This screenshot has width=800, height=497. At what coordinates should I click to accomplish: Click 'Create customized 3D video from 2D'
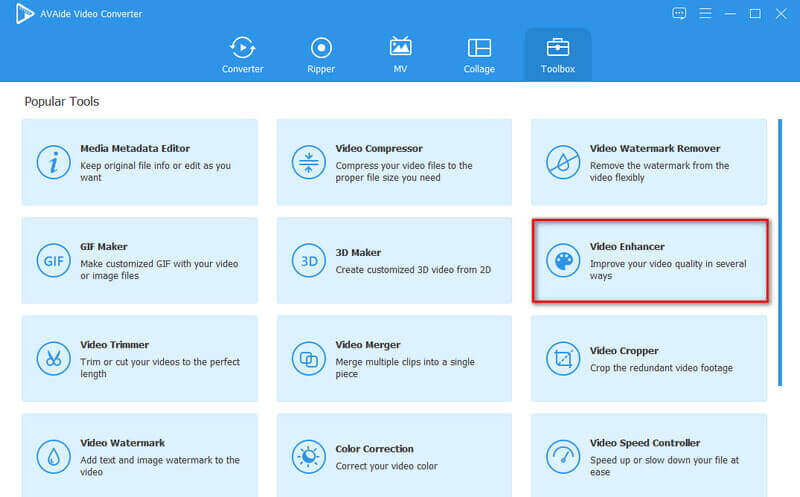tap(413, 270)
